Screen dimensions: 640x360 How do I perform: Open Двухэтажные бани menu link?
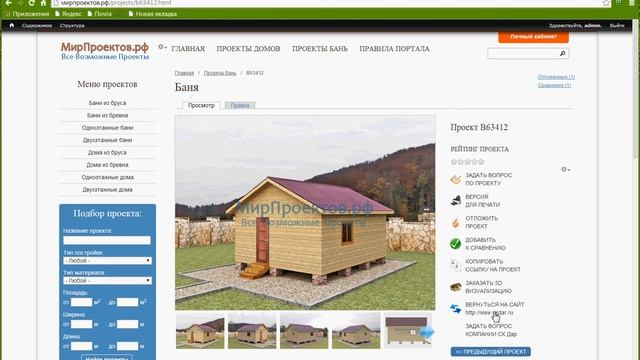click(107, 140)
